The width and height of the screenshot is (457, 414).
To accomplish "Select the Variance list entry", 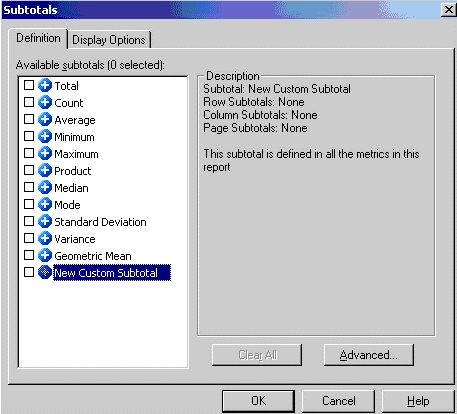I will click(x=75, y=239).
